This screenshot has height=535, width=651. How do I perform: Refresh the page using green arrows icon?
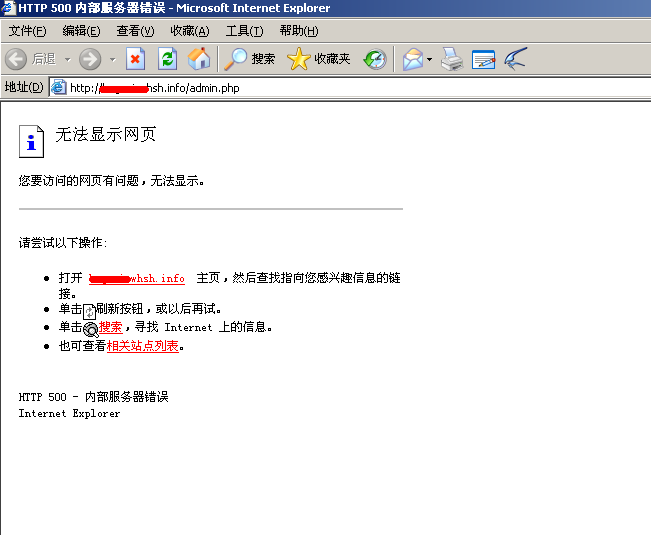point(167,59)
